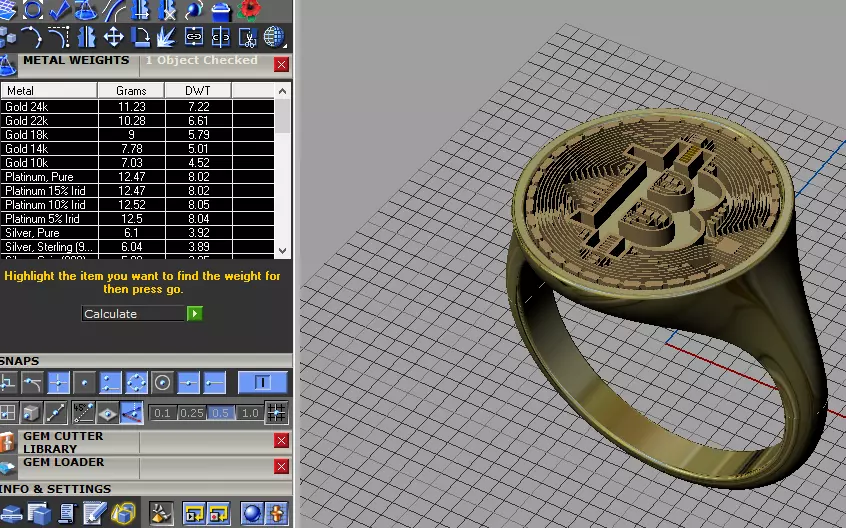Click the DWT column header
Screen dimensions: 846x528
(198, 91)
